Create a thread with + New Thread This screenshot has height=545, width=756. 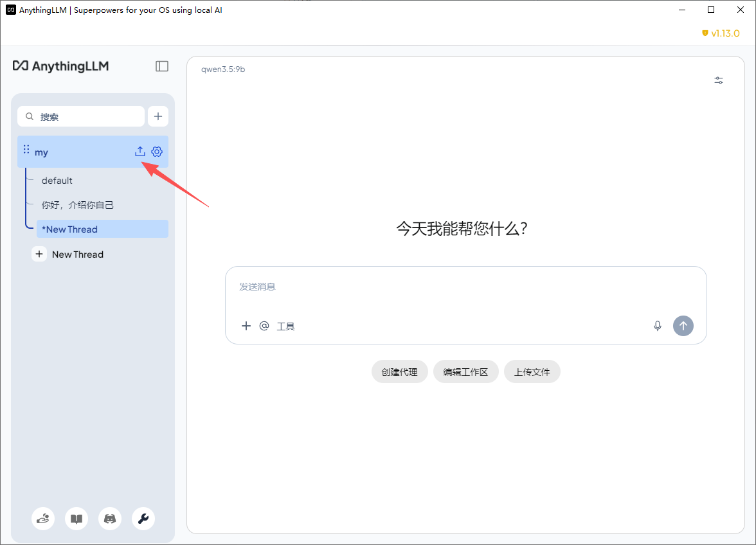pos(68,254)
